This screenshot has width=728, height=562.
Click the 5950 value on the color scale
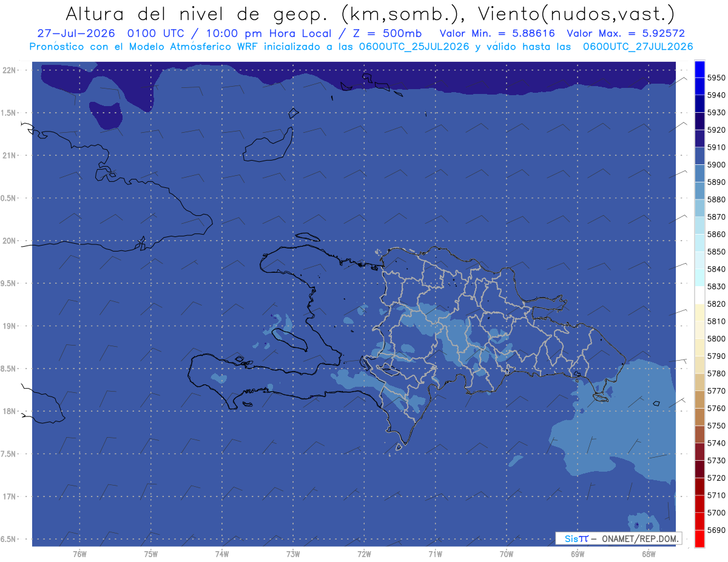coord(716,78)
